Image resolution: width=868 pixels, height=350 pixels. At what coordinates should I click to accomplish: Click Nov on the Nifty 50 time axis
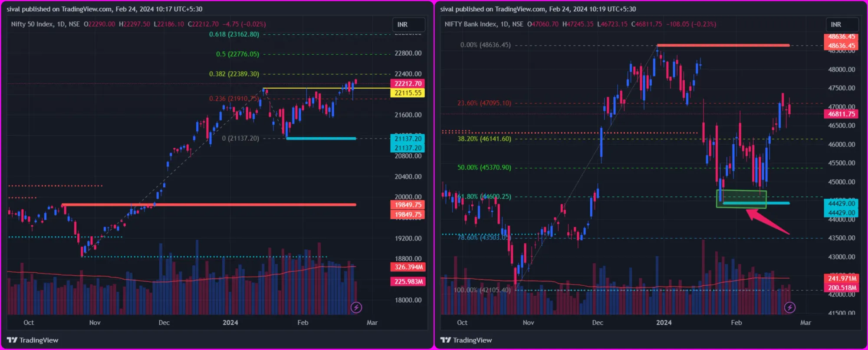[95, 323]
